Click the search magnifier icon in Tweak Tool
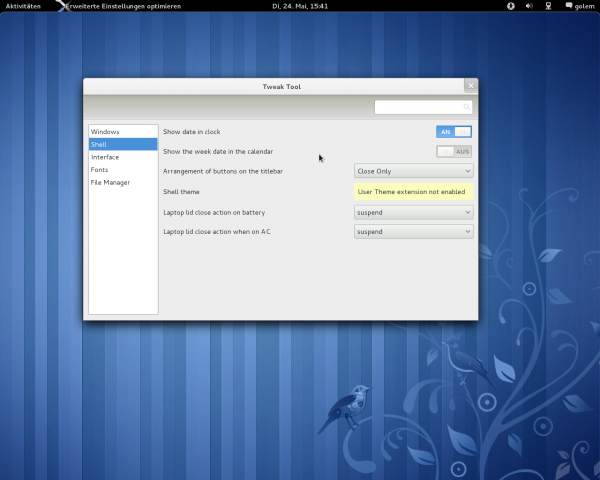Screen dimensions: 600x480 pyautogui.click(x=466, y=107)
